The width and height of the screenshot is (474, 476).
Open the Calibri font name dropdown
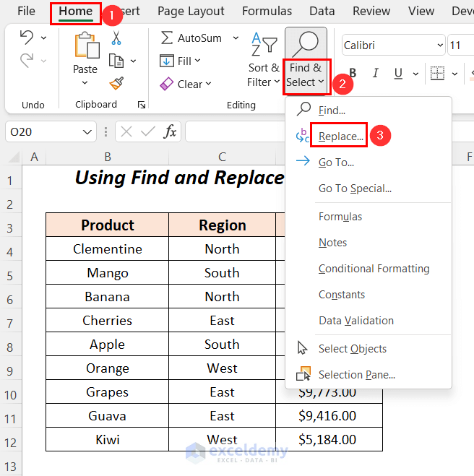441,45
